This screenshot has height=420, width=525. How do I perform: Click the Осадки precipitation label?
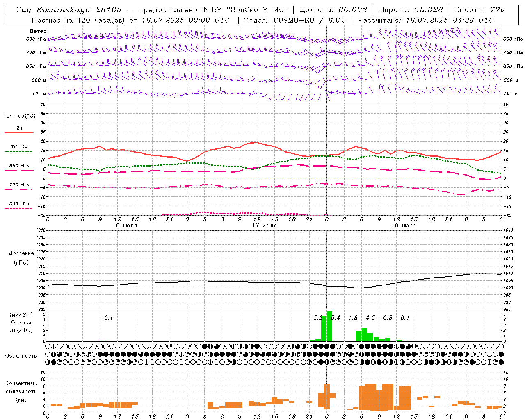pos(21,322)
